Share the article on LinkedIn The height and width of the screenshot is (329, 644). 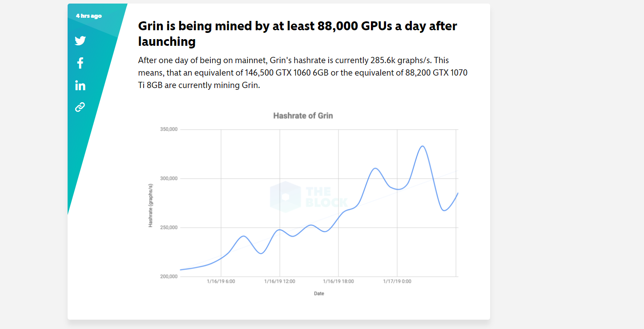[80, 85]
